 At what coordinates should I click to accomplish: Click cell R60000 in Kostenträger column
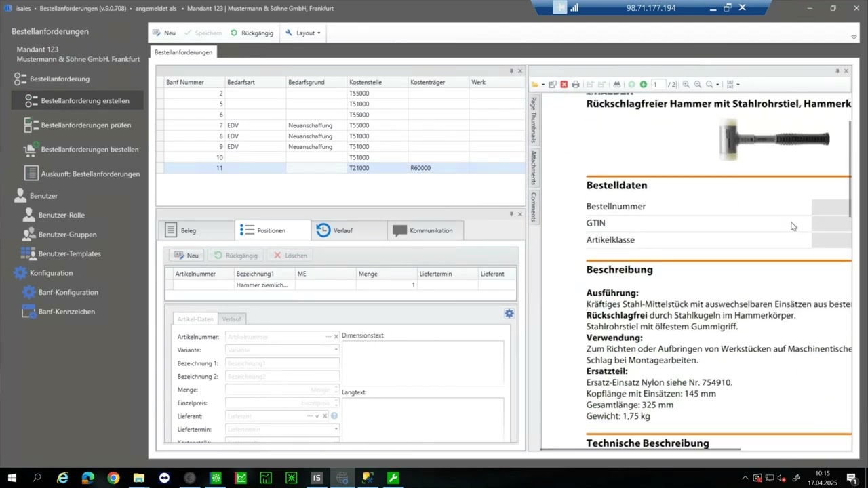tap(438, 168)
